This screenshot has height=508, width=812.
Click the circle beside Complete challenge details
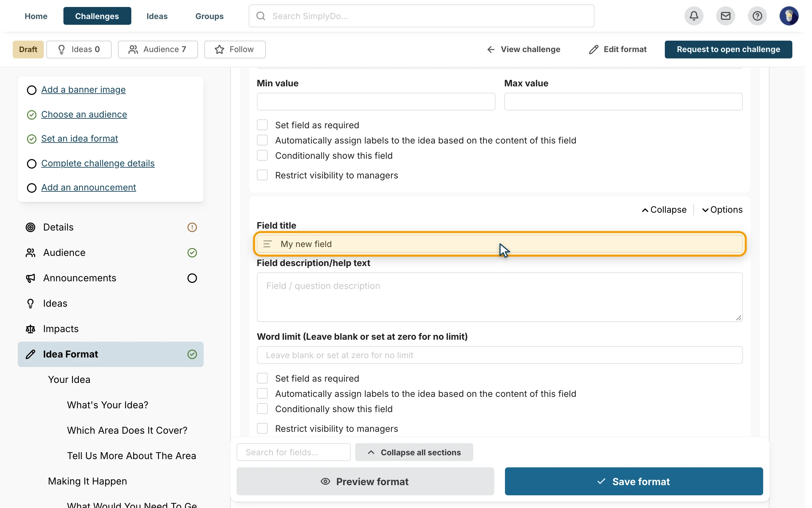31,164
